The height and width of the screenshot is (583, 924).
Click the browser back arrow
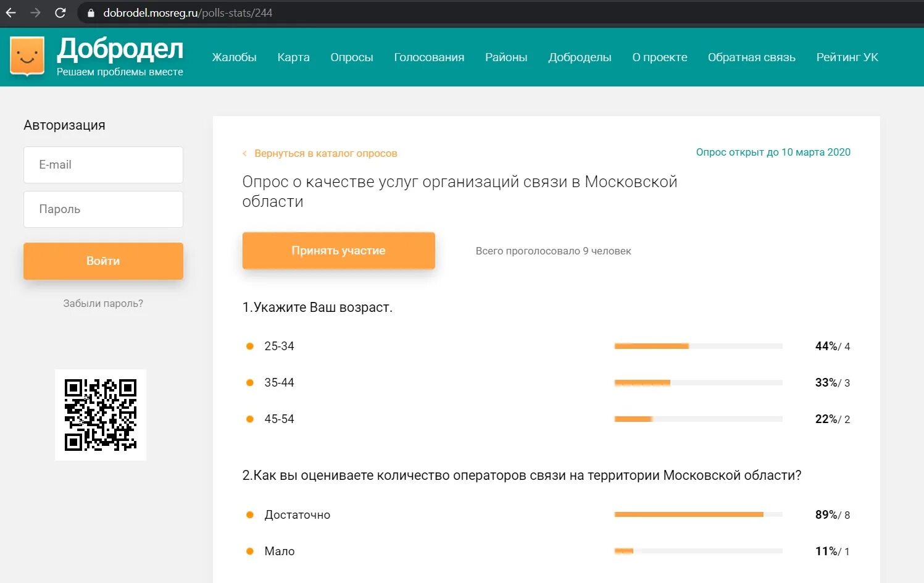click(x=10, y=12)
